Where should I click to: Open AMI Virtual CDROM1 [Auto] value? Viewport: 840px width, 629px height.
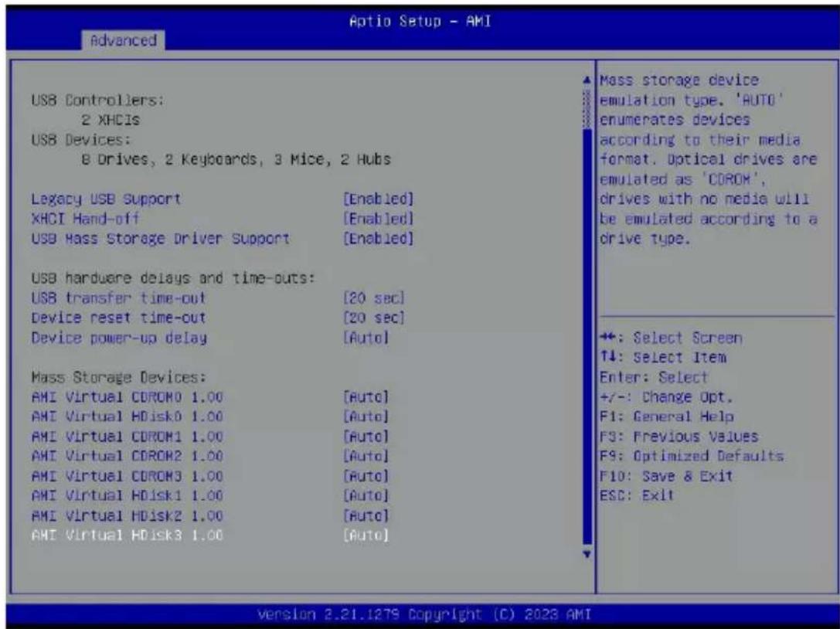click(366, 437)
